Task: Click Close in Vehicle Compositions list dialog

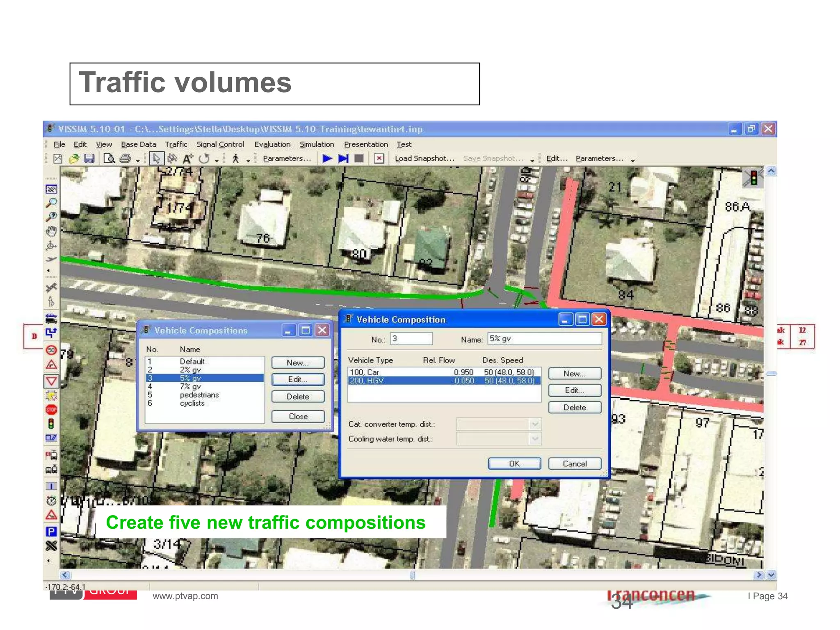Action: pyautogui.click(x=298, y=416)
